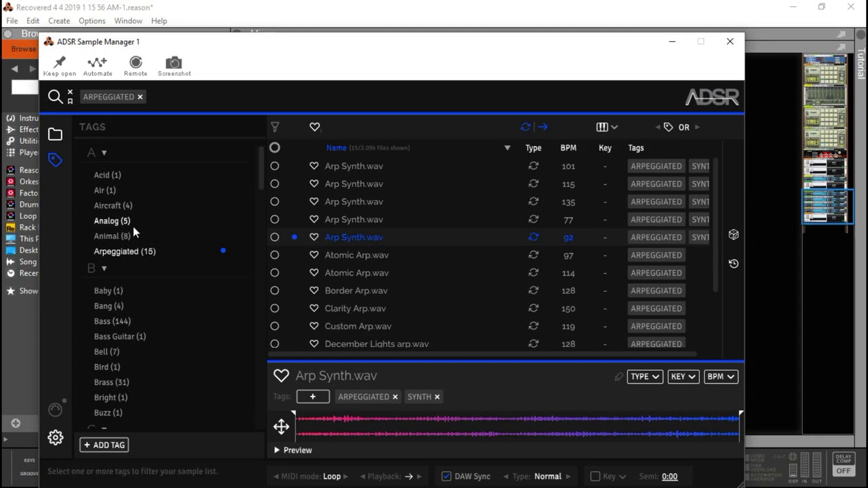Open the Options menu
Image resolution: width=868 pixels, height=488 pixels.
point(92,21)
